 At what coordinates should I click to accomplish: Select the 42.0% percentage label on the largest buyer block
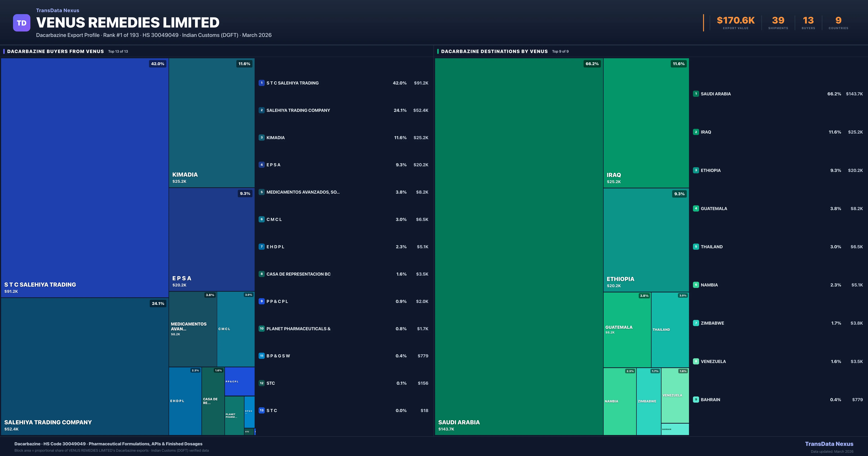(157, 63)
